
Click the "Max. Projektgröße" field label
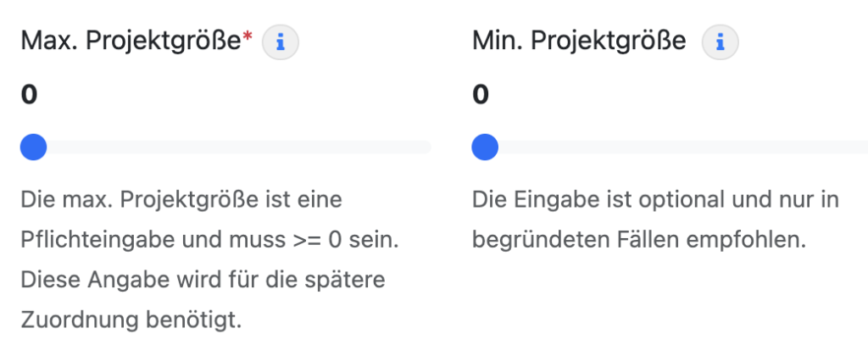pyautogui.click(x=131, y=41)
